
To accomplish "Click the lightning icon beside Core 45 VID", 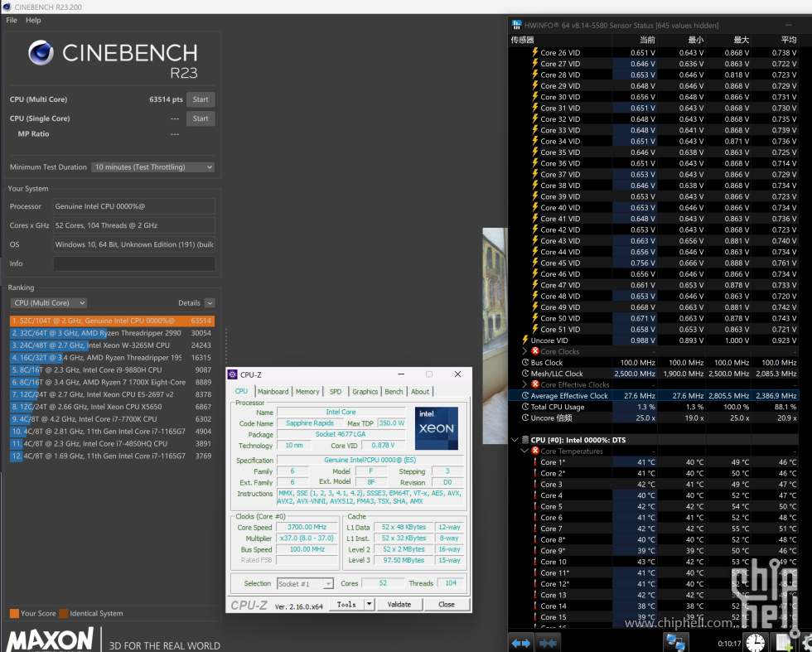I will tap(535, 263).
